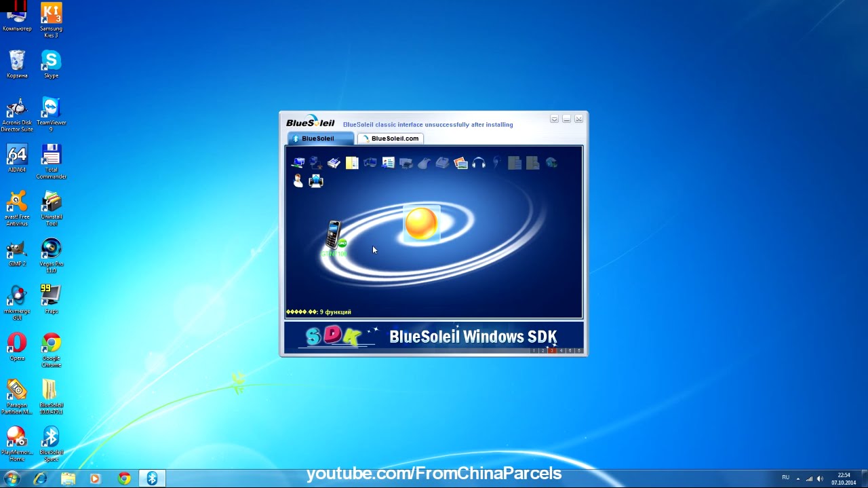Select the printer with blue arrow icon

click(x=316, y=181)
